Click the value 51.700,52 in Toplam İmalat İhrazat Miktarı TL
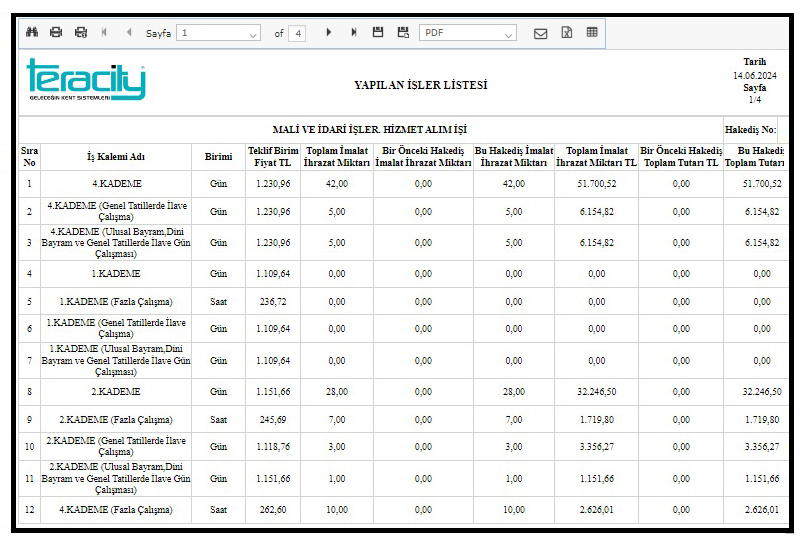Screen dimensions: 805x544 (597, 184)
